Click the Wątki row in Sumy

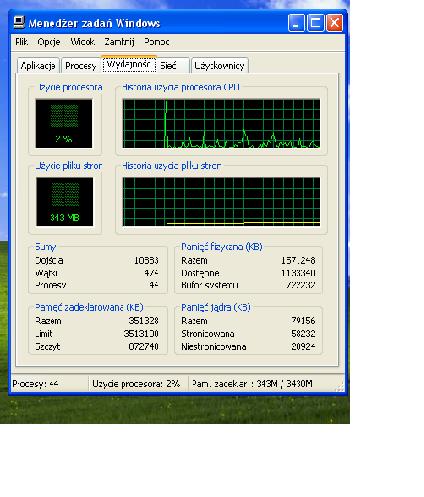tap(97, 273)
